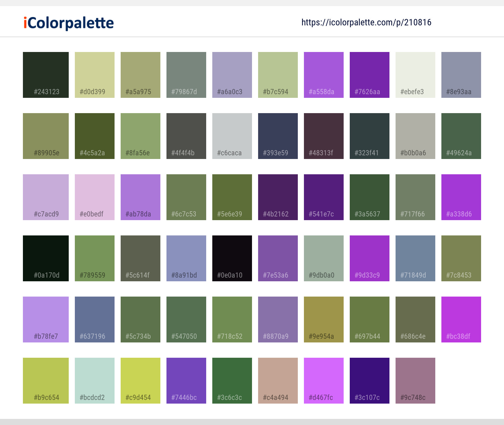
Task: Select the chartreuse swatch #b9c654
Action: [x=46, y=380]
